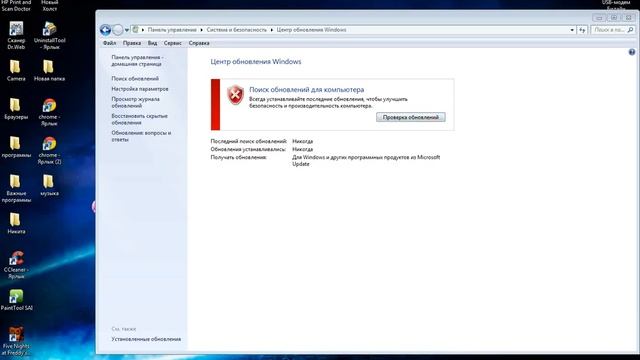Open HP Print and Scan Doctor icon
The height and width of the screenshot is (360, 640).
tap(16, 5)
